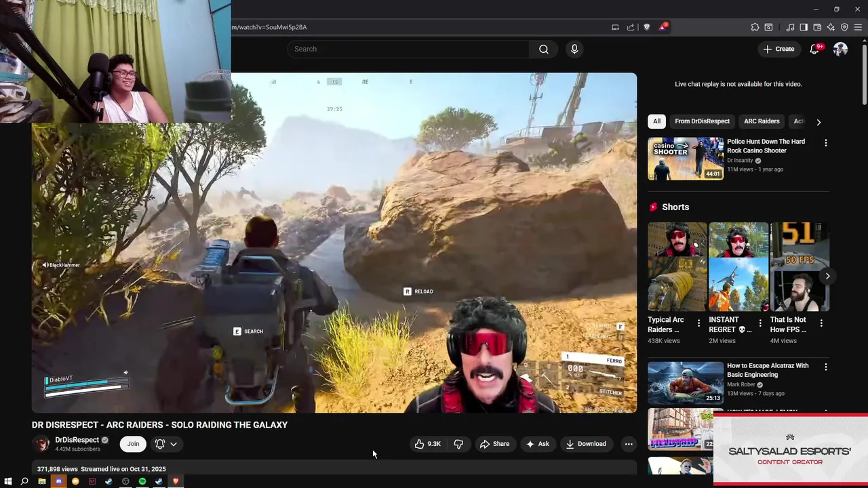
Task: Click the Download button
Action: pos(586,444)
